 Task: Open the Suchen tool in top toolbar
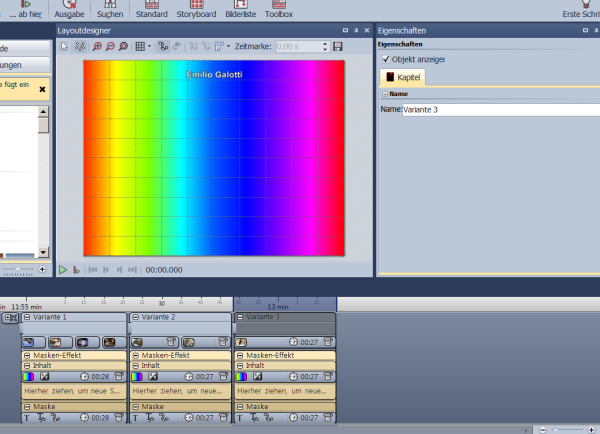[110, 11]
